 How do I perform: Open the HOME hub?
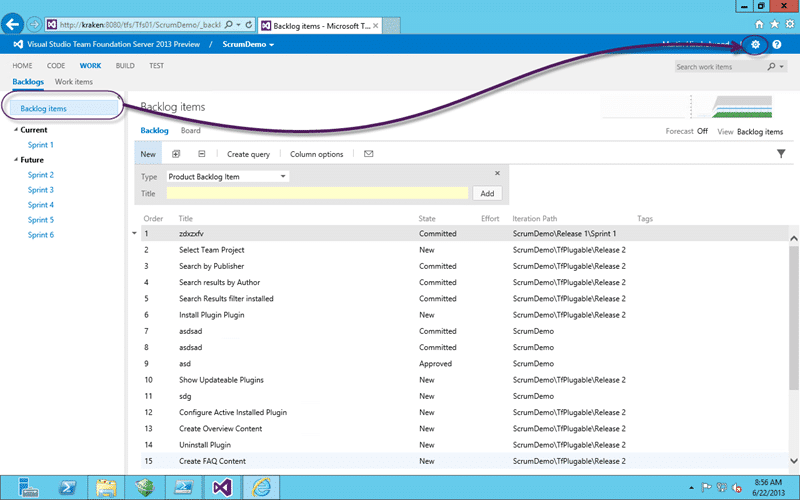click(x=22, y=65)
